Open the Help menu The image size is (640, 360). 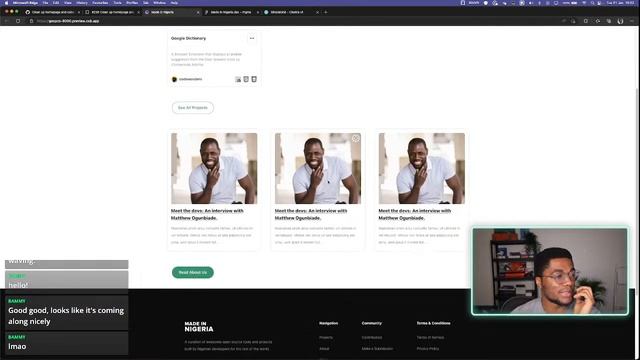(174, 3)
